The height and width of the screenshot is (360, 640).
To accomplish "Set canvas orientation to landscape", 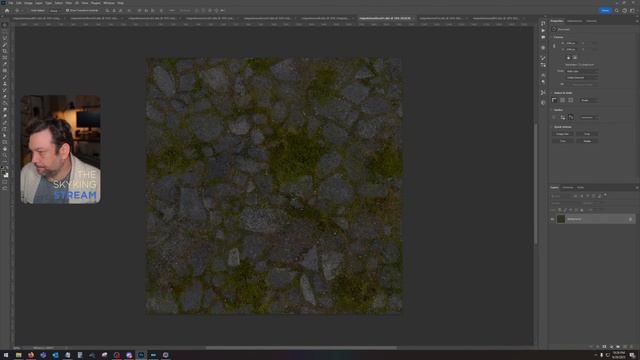I will (575, 58).
